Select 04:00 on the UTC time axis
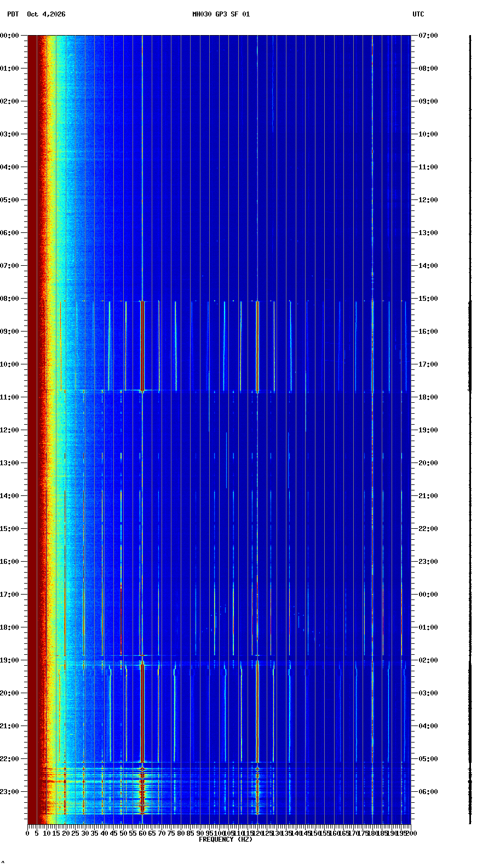 coord(428,726)
